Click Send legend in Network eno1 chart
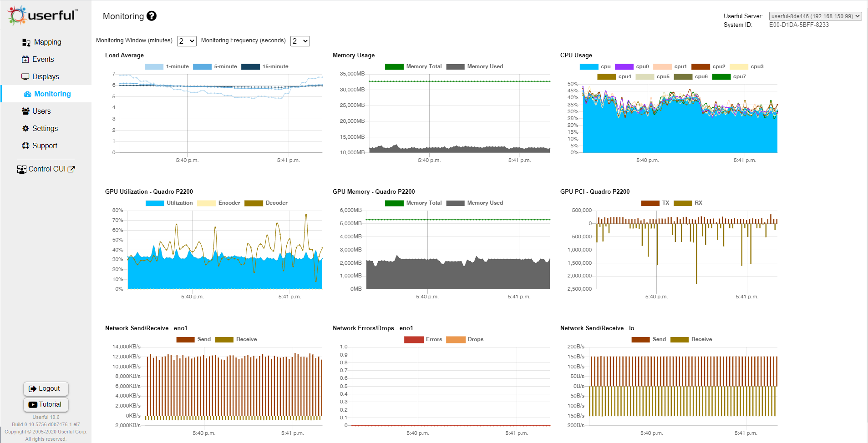The width and height of the screenshot is (868, 443). point(193,339)
